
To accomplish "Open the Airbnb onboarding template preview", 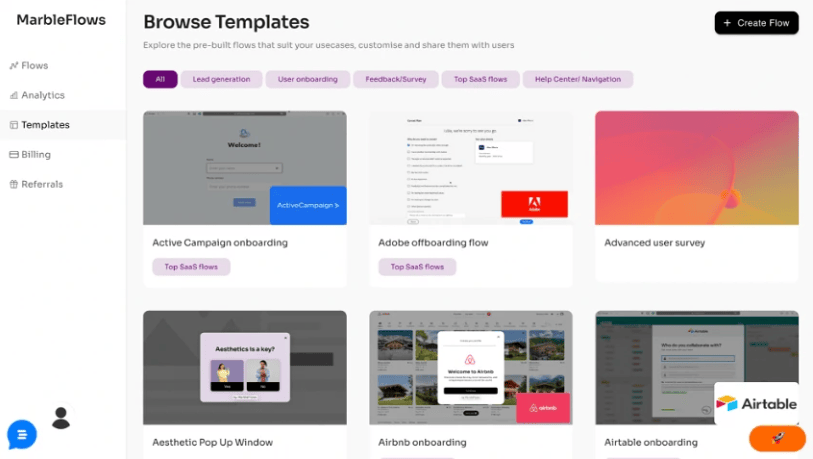I will [x=471, y=367].
